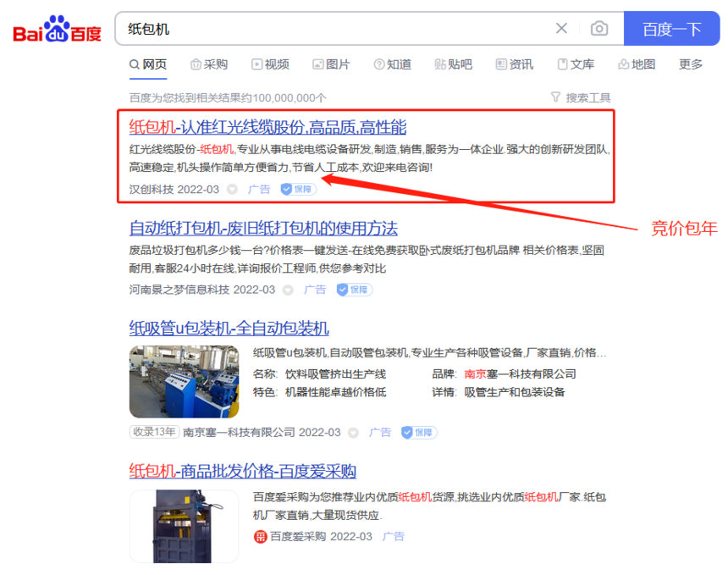Expand the dropdown arrow beside 河南景之梦信息科技
The image size is (728, 575).
[x=288, y=290]
